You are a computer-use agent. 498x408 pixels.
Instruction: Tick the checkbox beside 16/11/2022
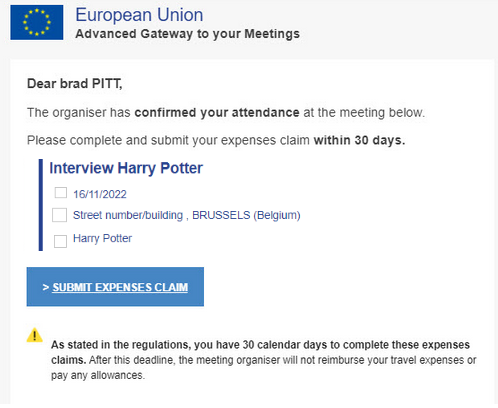[61, 193]
